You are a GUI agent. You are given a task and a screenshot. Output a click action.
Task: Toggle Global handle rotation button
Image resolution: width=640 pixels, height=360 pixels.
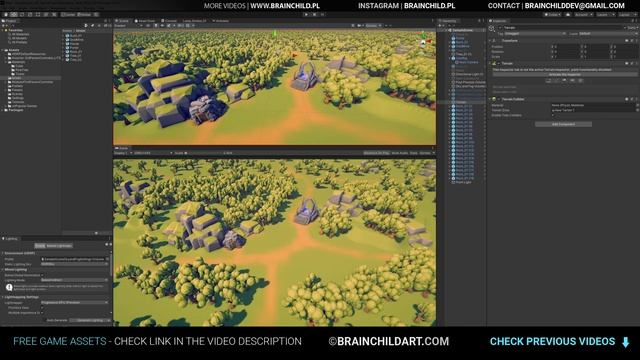pyautogui.click(x=84, y=15)
